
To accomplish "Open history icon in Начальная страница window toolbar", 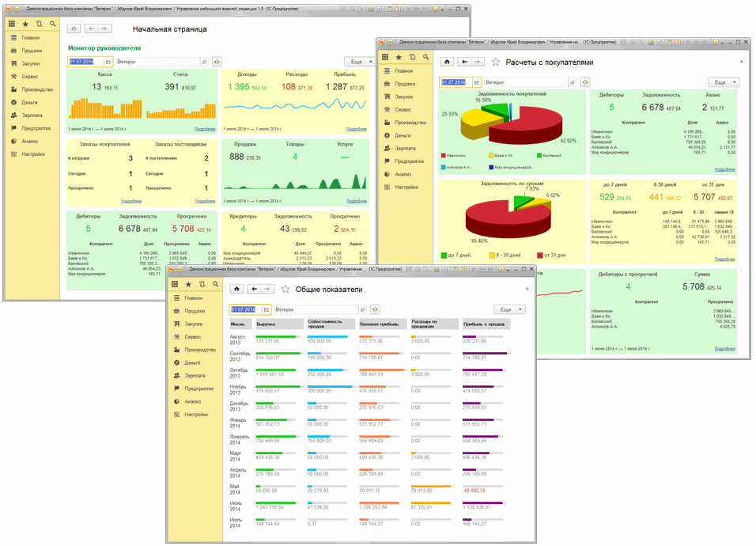I will [39, 24].
